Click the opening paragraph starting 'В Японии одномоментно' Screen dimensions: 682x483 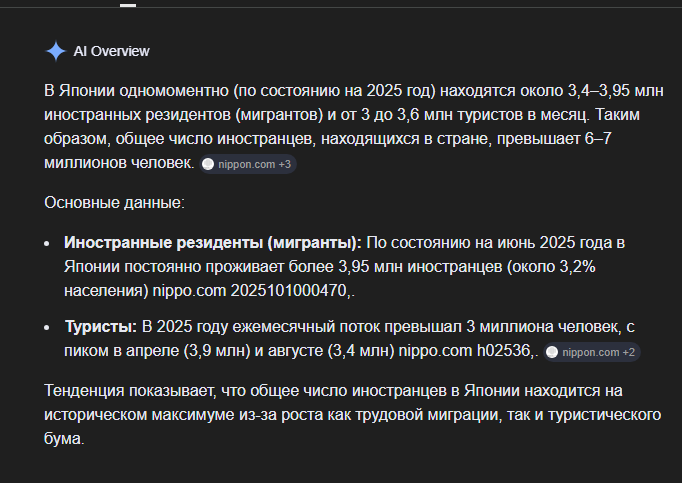tap(354, 127)
